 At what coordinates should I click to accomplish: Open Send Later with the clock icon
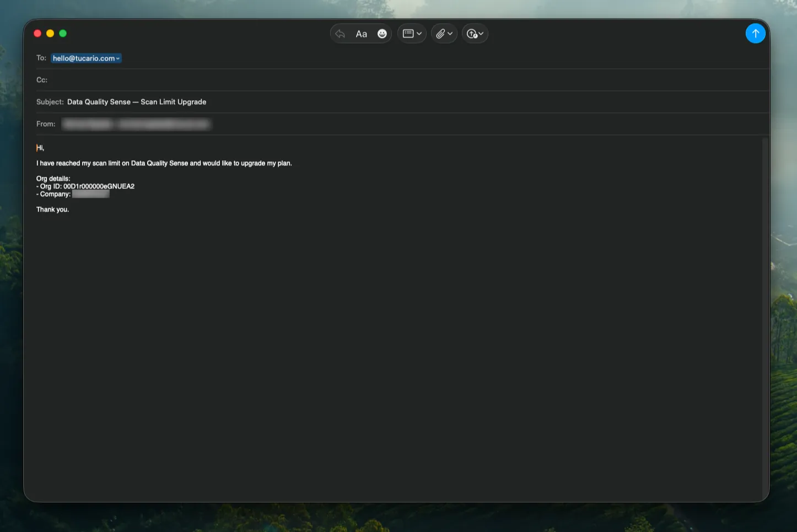(471, 34)
